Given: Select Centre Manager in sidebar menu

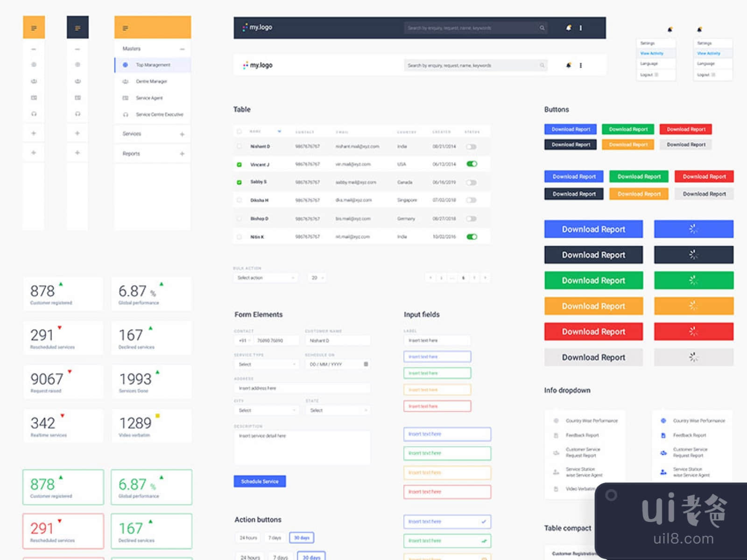Looking at the screenshot, I should click(151, 82).
